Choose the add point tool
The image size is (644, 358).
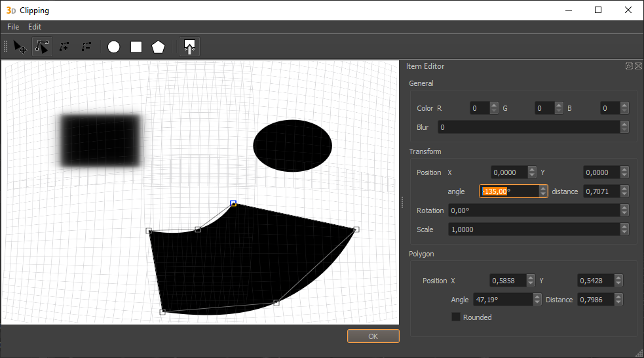click(x=64, y=47)
